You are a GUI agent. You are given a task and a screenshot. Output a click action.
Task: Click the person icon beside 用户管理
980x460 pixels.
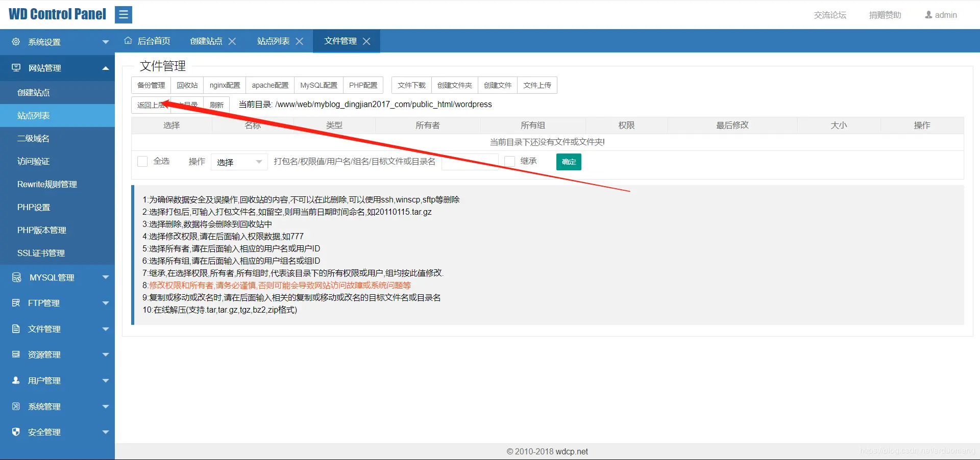pyautogui.click(x=16, y=380)
